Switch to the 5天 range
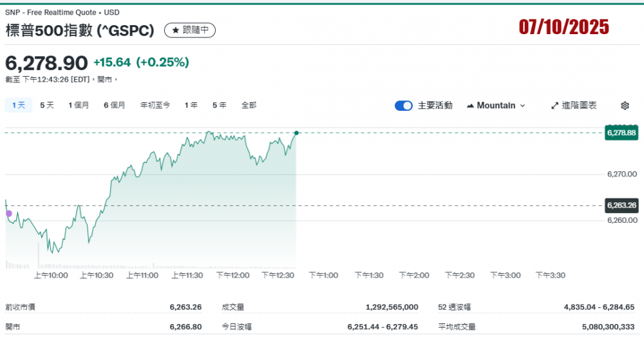Screen dimensions: 644x342 [47, 105]
